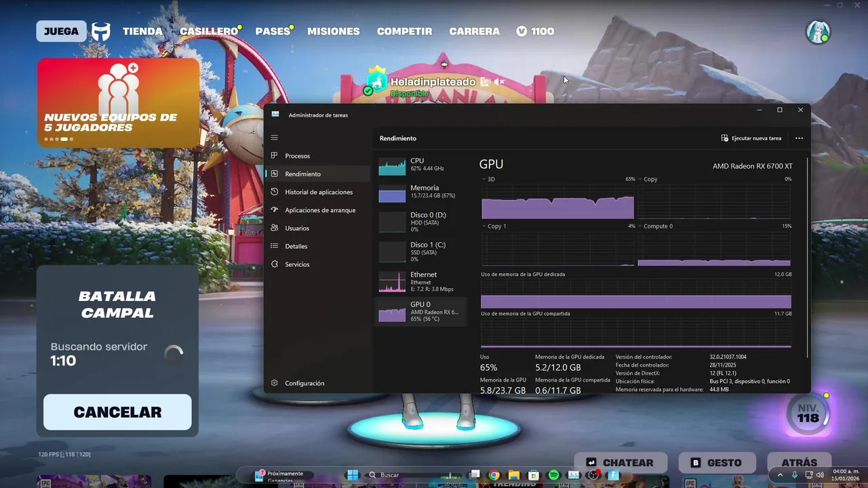Click the Fortnite helmet icon beside JUEGA
Viewport: 868px width, 488px height.
101,31
